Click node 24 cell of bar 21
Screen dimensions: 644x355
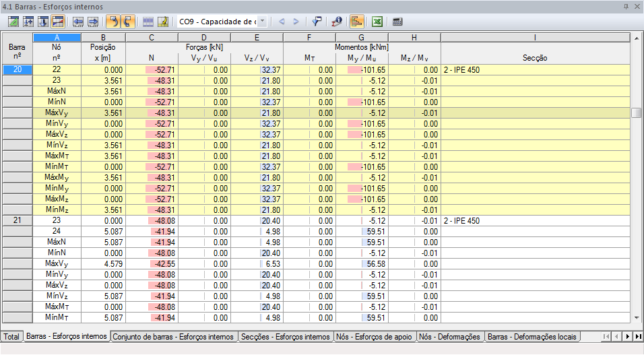pos(57,231)
